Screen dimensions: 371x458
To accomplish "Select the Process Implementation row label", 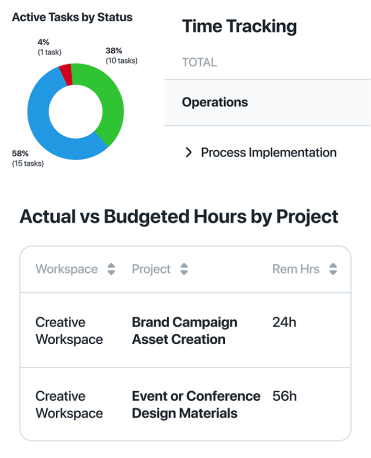I will (x=269, y=152).
